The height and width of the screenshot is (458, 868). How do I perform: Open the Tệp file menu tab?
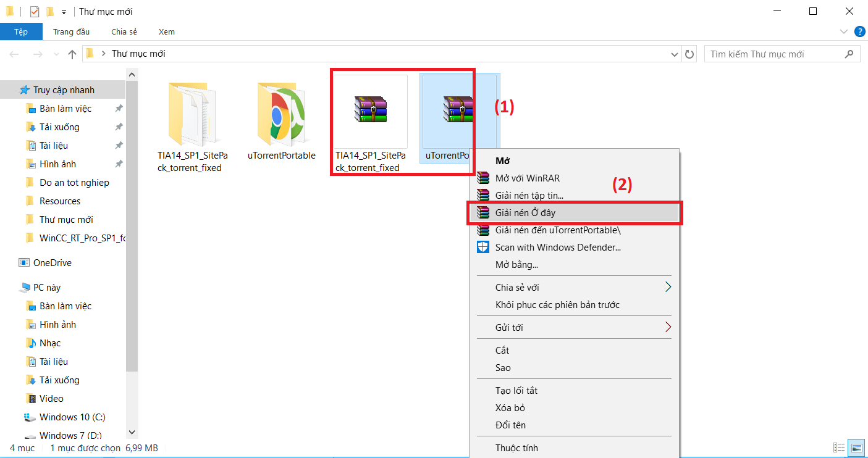pos(21,31)
